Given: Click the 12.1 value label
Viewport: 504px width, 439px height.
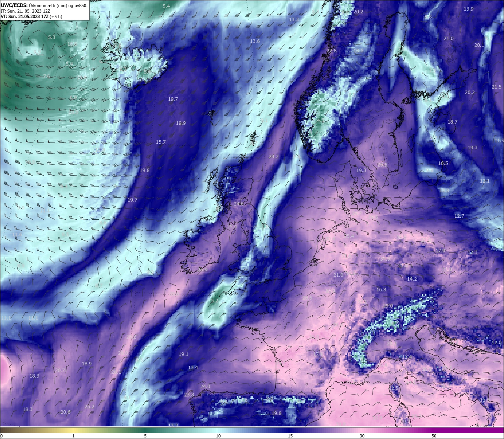Looking at the screenshot, I should (485, 181).
